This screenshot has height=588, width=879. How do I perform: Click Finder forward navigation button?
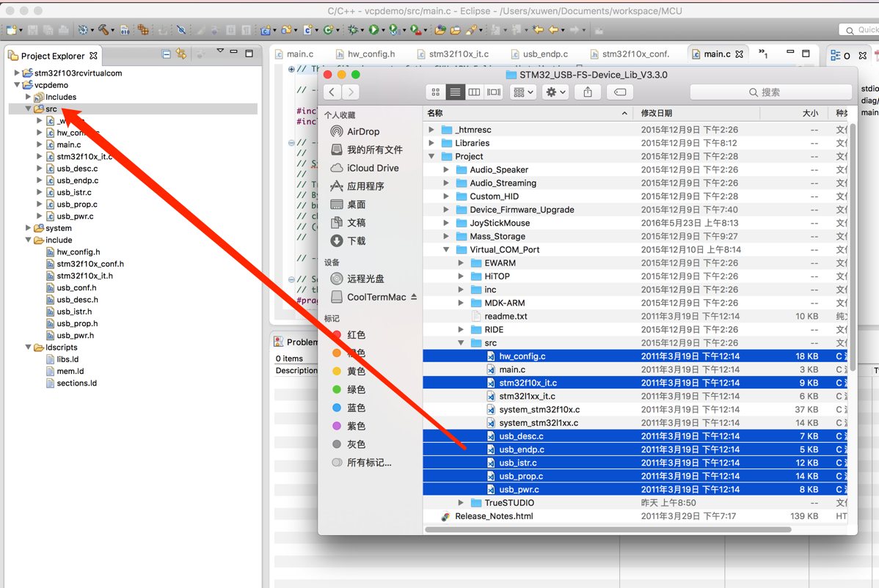pyautogui.click(x=351, y=92)
